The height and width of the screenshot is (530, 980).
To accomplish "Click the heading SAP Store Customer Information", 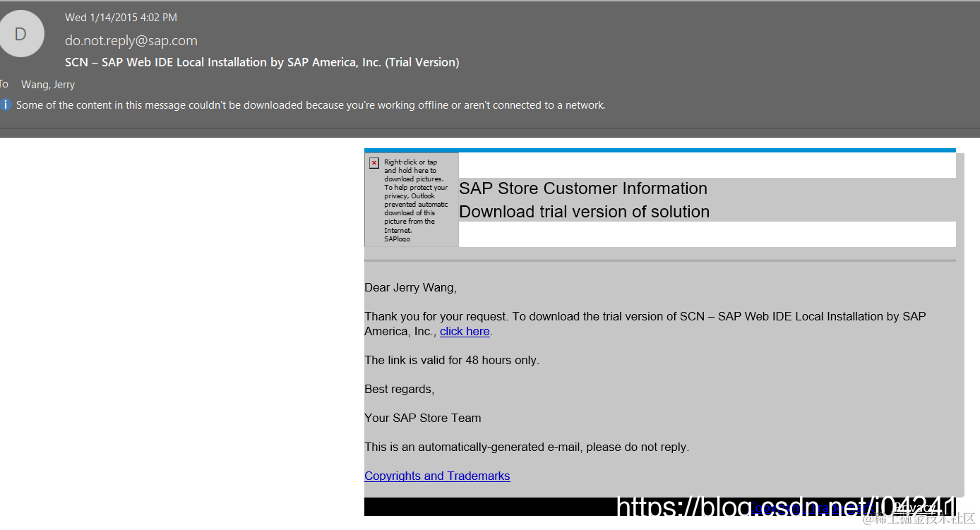I will coord(583,188).
